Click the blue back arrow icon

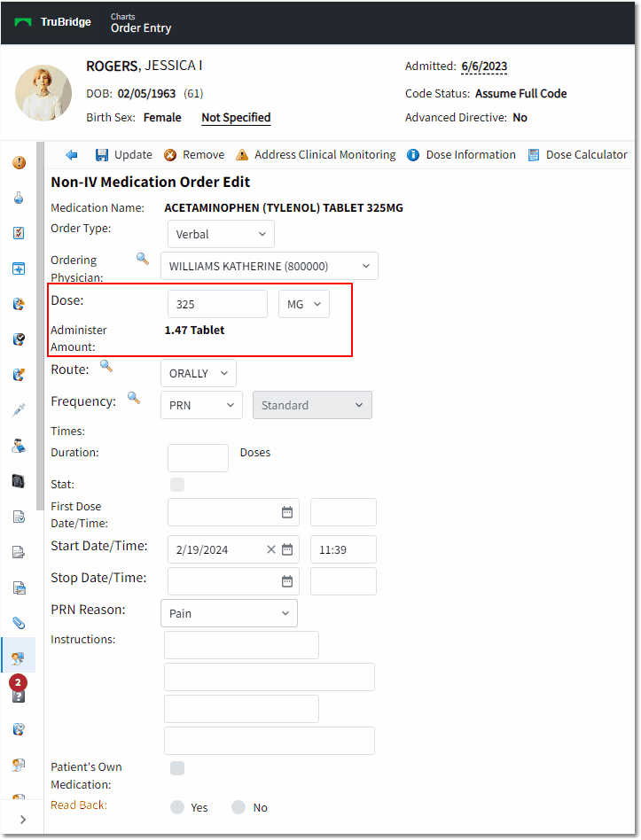(x=71, y=155)
